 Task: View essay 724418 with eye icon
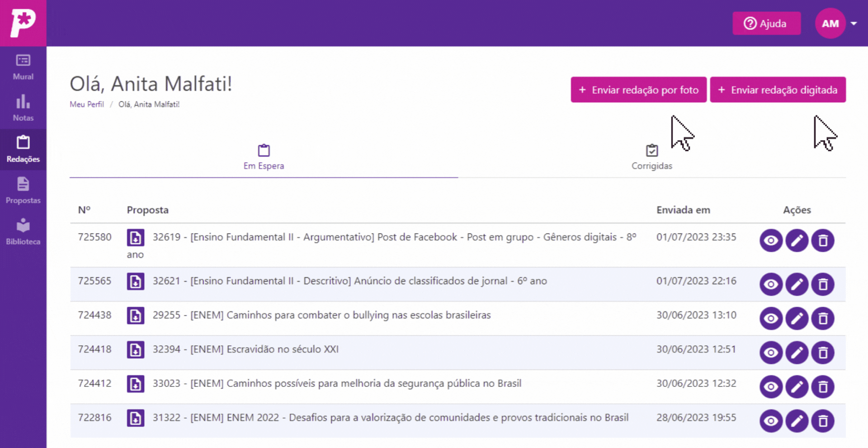(x=771, y=353)
